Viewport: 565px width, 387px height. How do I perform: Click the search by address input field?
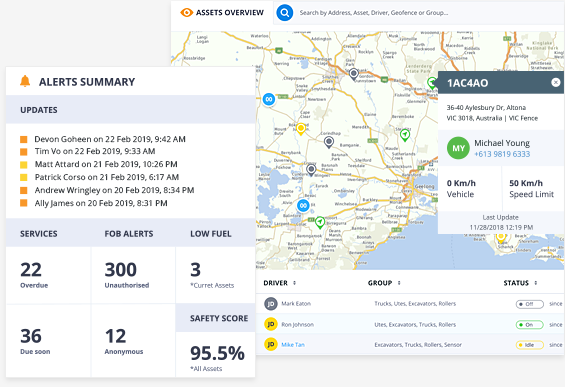point(418,13)
